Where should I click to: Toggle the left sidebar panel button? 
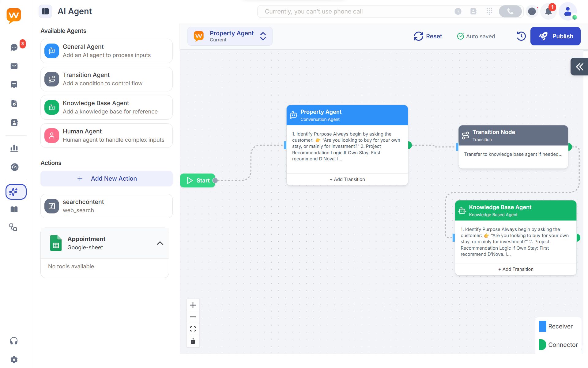[45, 11]
